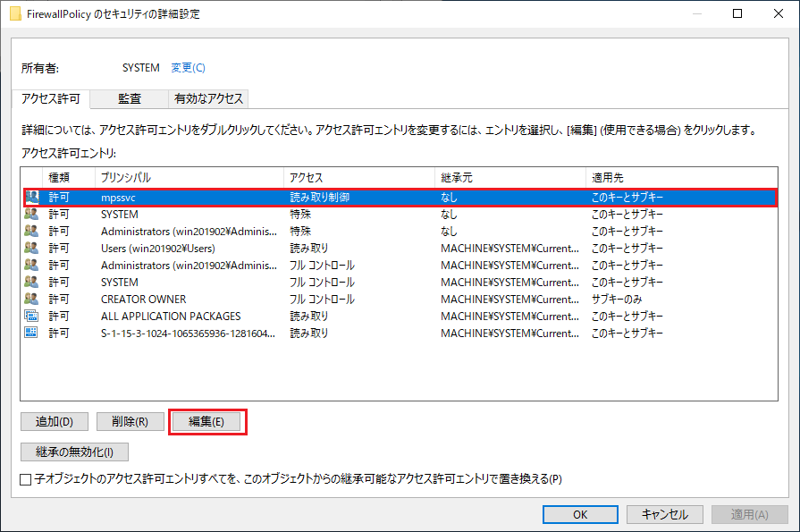This screenshot has width=800, height=532.
Task: Tick the checkbox to replace child object permission entries
Action: [26, 479]
